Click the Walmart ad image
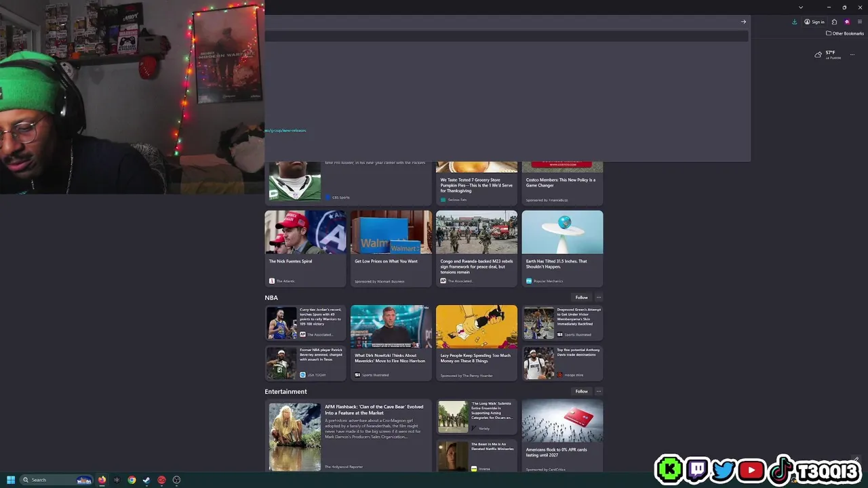The width and height of the screenshot is (868, 488). (391, 232)
